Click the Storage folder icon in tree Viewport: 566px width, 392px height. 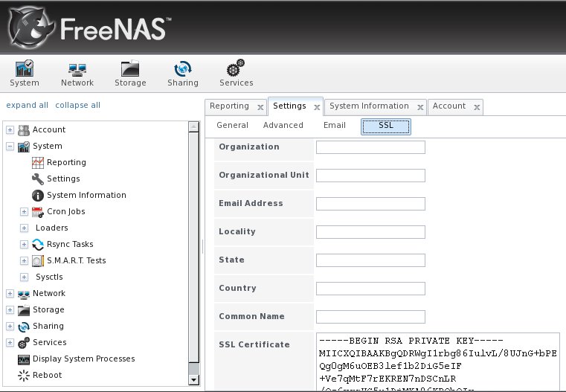tap(24, 310)
